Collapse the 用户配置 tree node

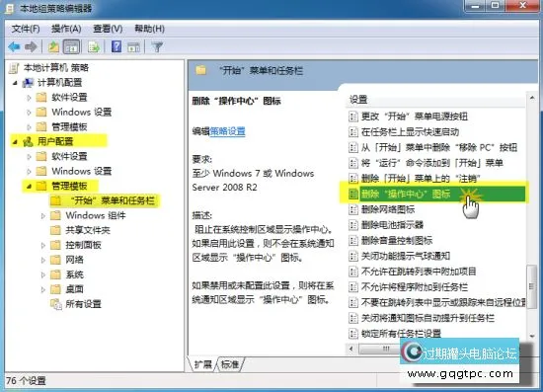(15, 141)
